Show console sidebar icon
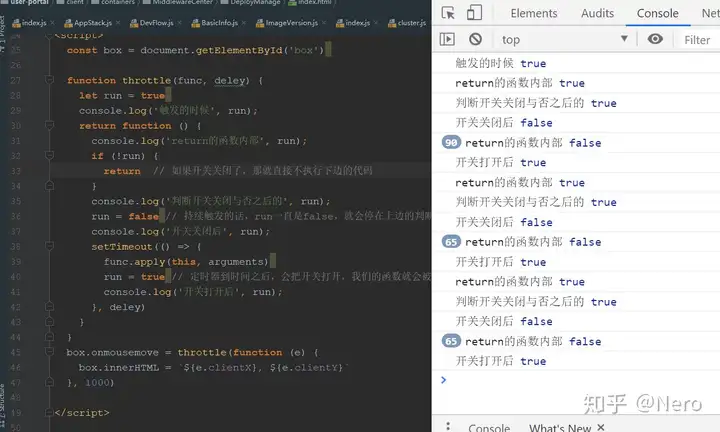The height and width of the screenshot is (432, 720). [447, 39]
